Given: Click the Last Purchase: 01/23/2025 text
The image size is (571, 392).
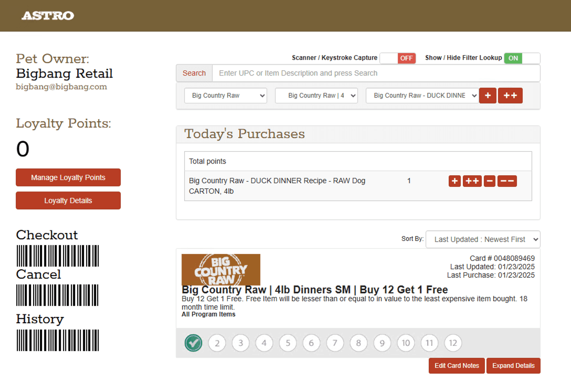Looking at the screenshot, I should click(x=491, y=275).
